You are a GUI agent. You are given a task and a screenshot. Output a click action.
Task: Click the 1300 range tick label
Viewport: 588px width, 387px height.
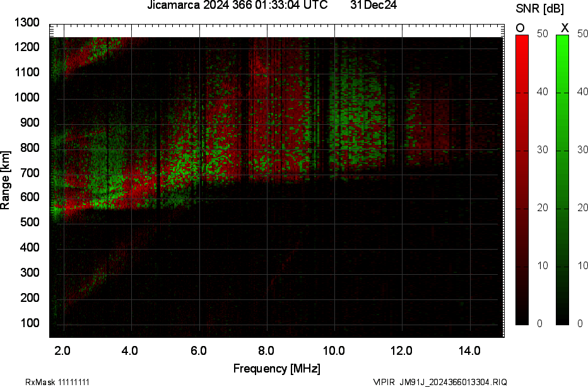[x=27, y=23]
